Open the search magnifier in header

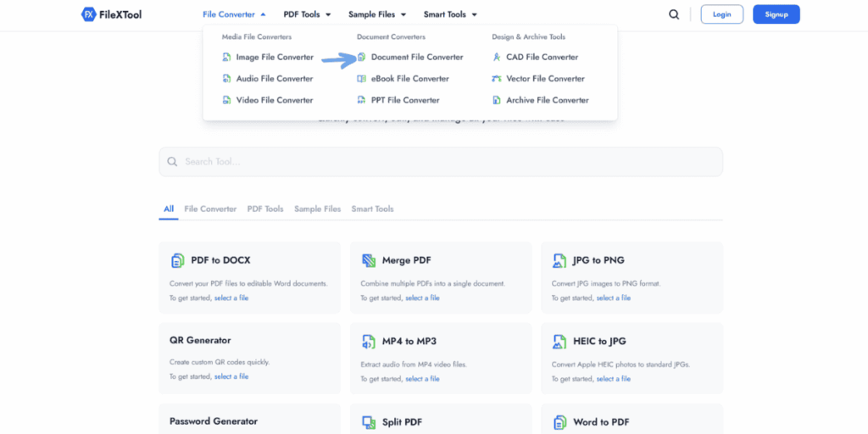point(674,14)
